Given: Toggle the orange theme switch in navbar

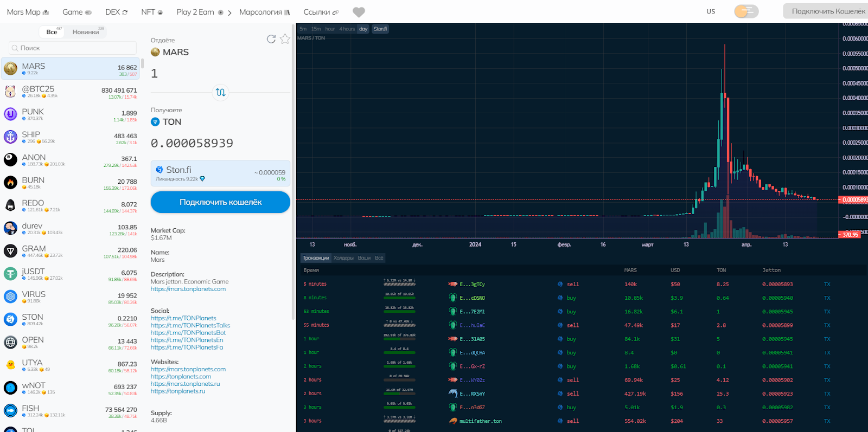Looking at the screenshot, I should pos(746,11).
